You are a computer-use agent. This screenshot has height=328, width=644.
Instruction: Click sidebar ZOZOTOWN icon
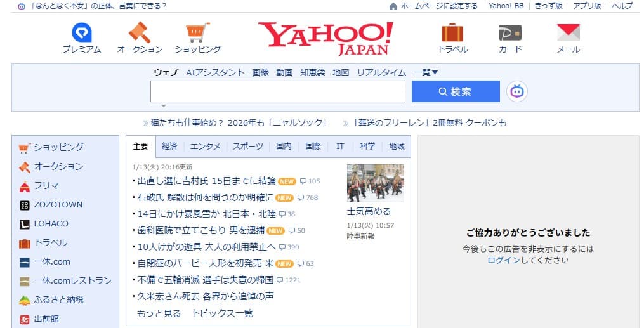pos(25,206)
